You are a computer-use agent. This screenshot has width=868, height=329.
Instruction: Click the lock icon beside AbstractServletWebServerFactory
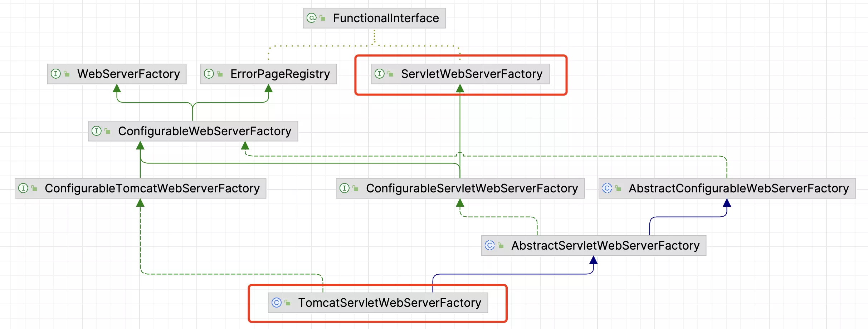501,245
